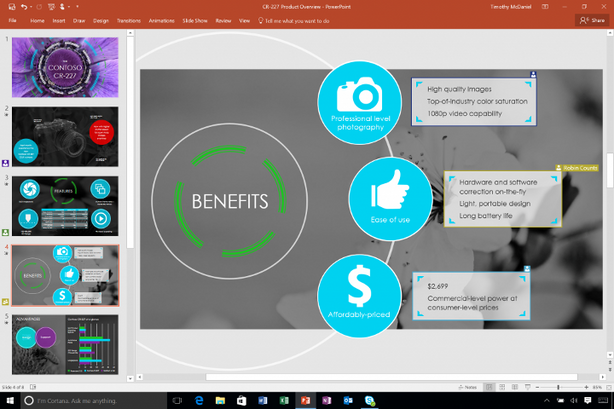The height and width of the screenshot is (409, 614).
Task: Click the dollar sign Affordably-priced icon
Action: [360, 289]
